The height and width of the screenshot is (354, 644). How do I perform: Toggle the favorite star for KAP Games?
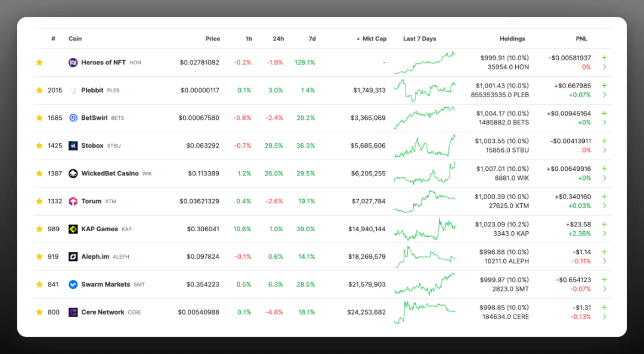39,229
